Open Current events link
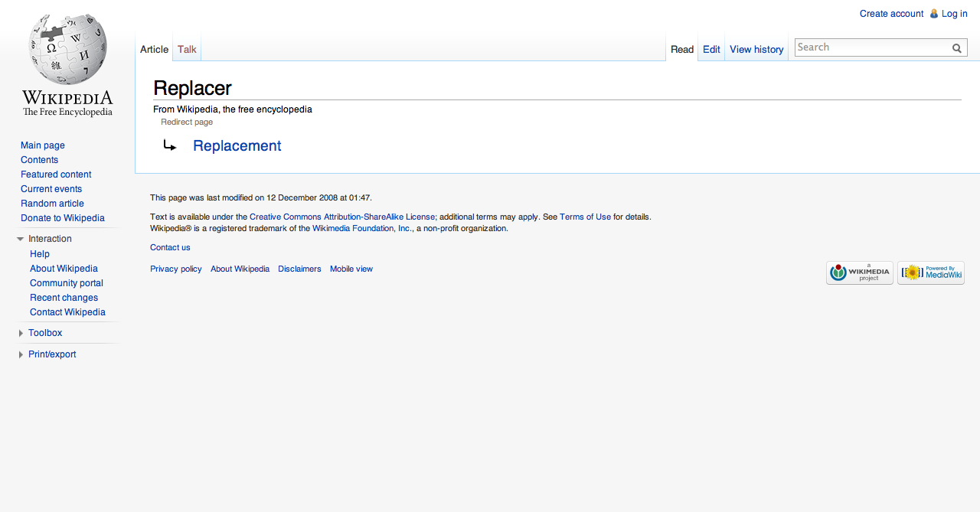980x512 pixels. tap(51, 189)
